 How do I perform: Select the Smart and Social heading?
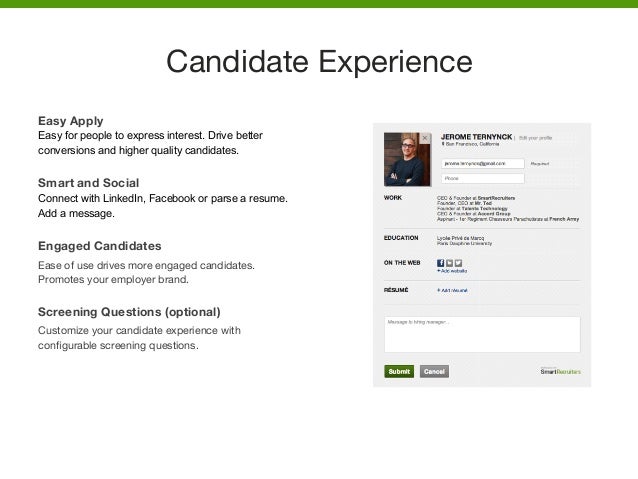coord(89,183)
